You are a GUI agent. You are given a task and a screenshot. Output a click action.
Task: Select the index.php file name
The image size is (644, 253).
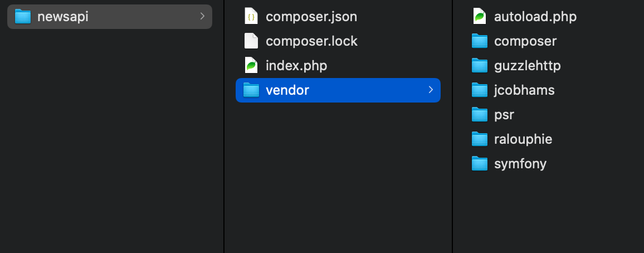(x=296, y=65)
